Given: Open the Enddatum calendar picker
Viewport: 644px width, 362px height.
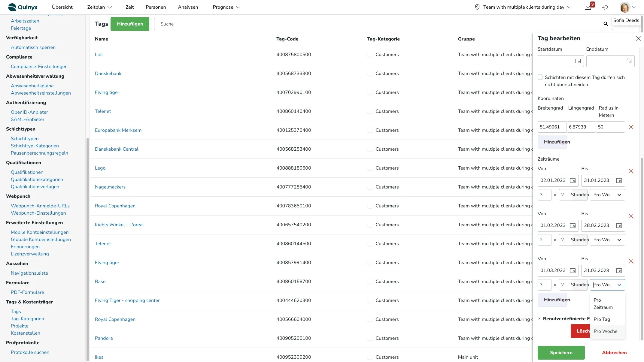Looking at the screenshot, I should click(628, 61).
